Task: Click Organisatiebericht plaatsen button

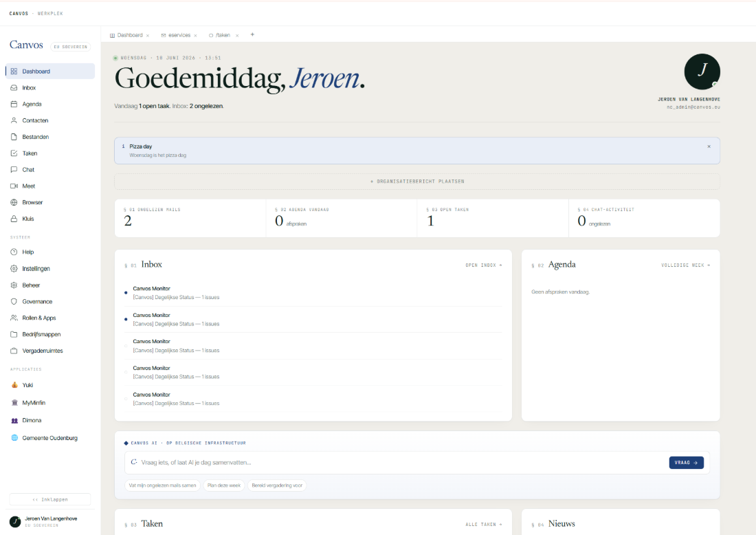Action: click(x=417, y=182)
